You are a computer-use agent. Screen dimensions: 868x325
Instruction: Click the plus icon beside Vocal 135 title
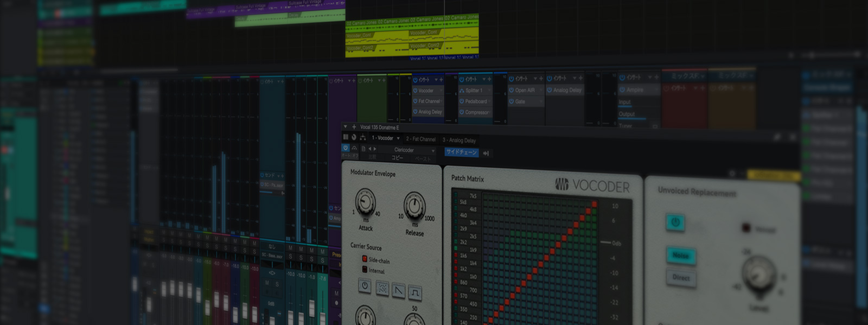pyautogui.click(x=354, y=127)
